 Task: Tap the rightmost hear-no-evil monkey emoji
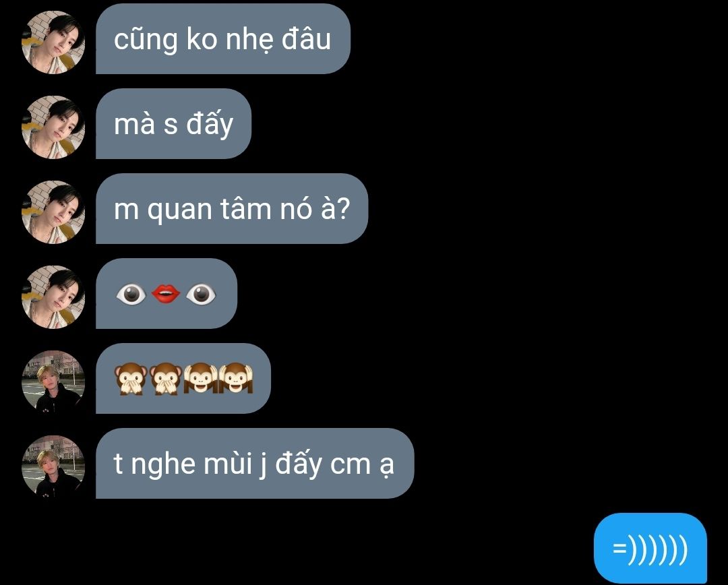point(236,378)
